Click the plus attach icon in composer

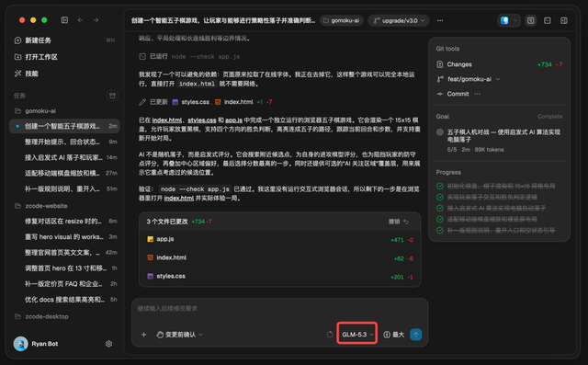(143, 335)
